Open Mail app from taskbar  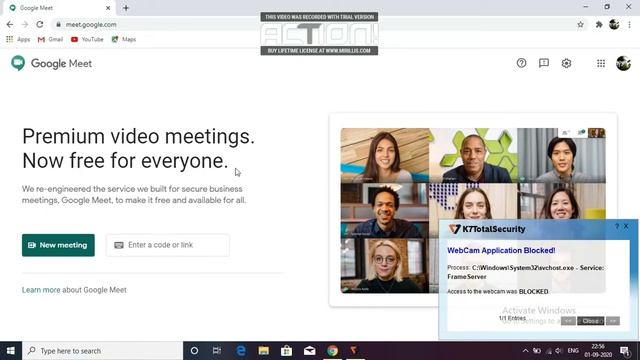coord(309,351)
